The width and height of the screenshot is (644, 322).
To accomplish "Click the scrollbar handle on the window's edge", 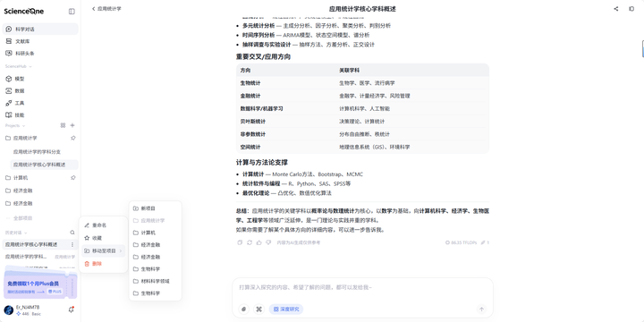I will pos(643,49).
